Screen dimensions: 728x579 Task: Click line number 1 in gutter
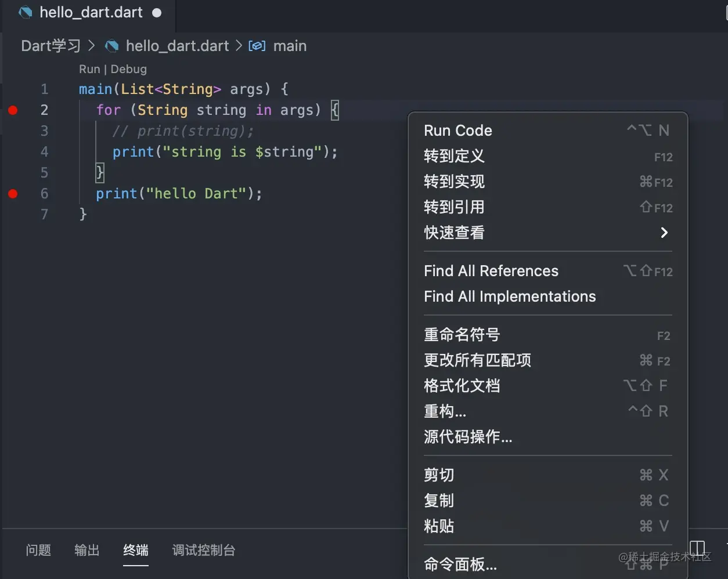click(x=45, y=89)
